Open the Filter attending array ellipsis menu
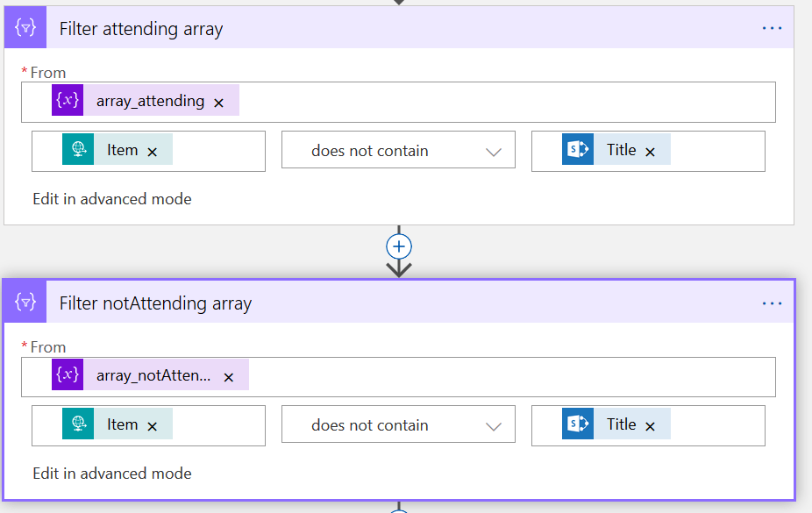Viewport: 812px width, 513px height. coord(772,28)
